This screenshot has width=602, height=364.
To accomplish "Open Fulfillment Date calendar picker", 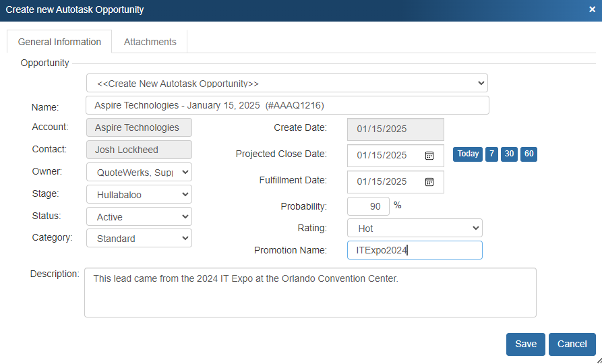I will (429, 182).
